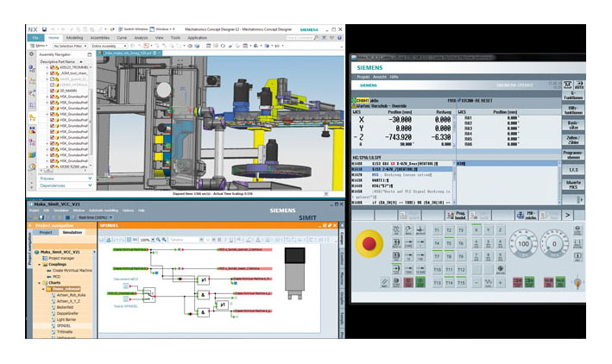Click the red cycle stop key
612x364 pixels.
pos(408,282)
